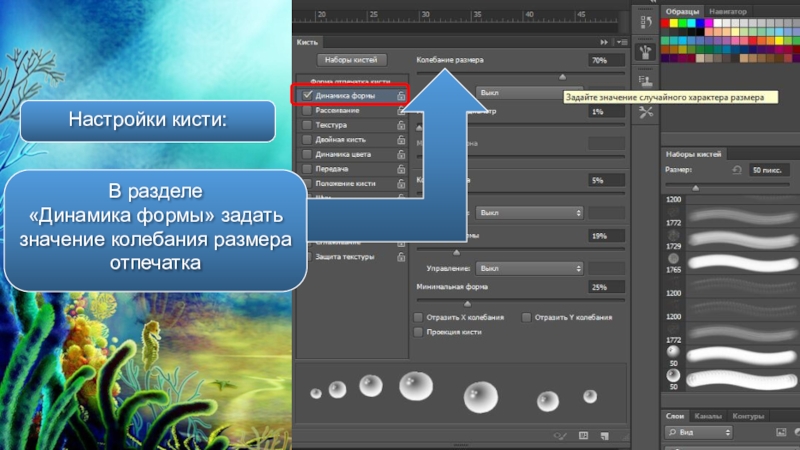The image size is (800, 450).
Task: Click the 5% value field
Action: coord(607,181)
